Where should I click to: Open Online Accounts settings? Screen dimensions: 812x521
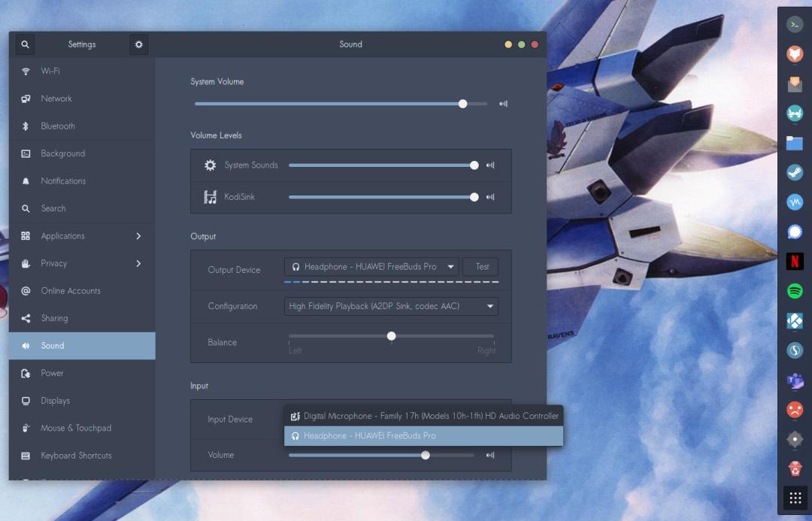pyautogui.click(x=82, y=290)
